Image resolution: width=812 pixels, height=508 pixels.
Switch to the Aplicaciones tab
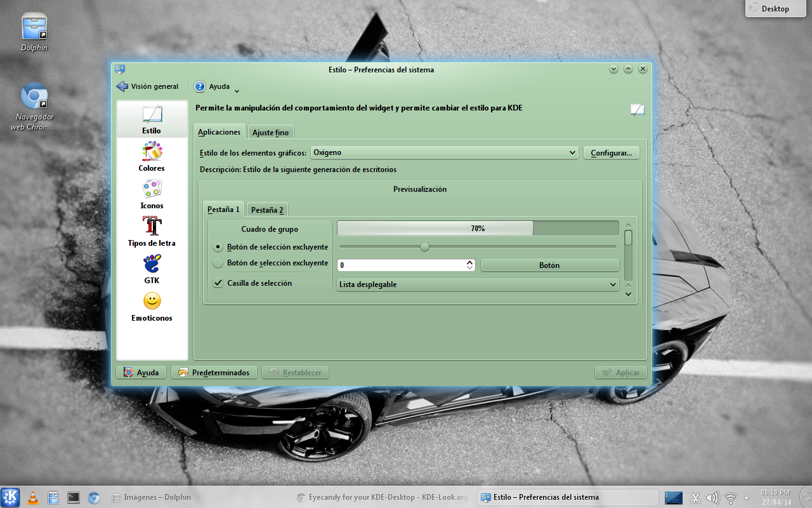tap(219, 132)
